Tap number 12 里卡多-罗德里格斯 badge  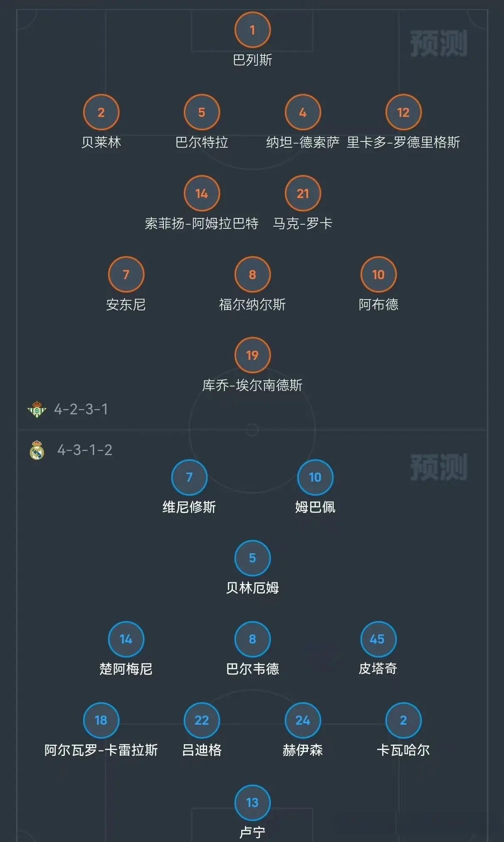tap(403, 112)
